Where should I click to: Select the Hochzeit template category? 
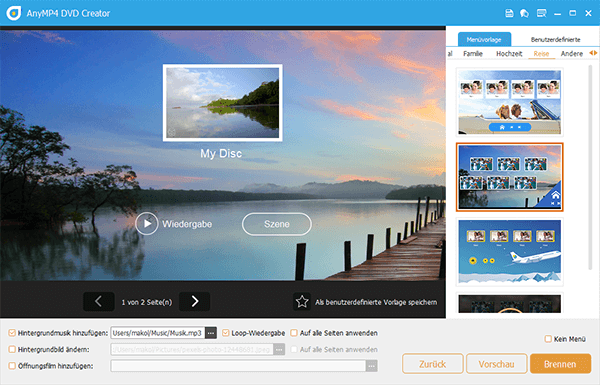click(x=509, y=54)
